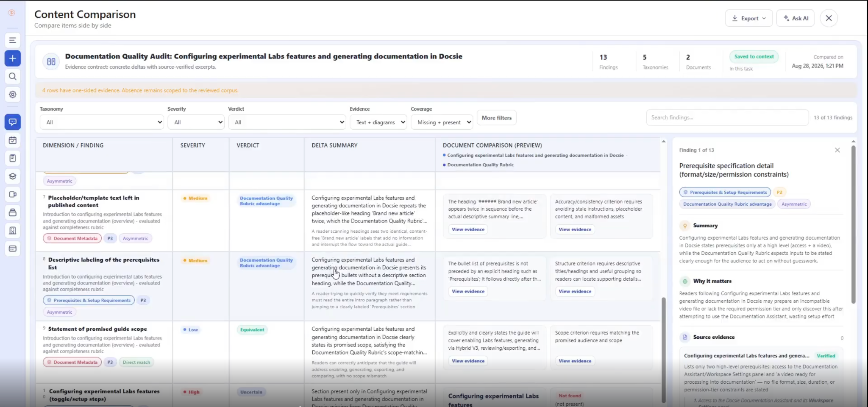Viewport: 868px width, 407px height.
Task: Select the 'Descriptive labeling of the prerequisites list' finding
Action: (104, 263)
